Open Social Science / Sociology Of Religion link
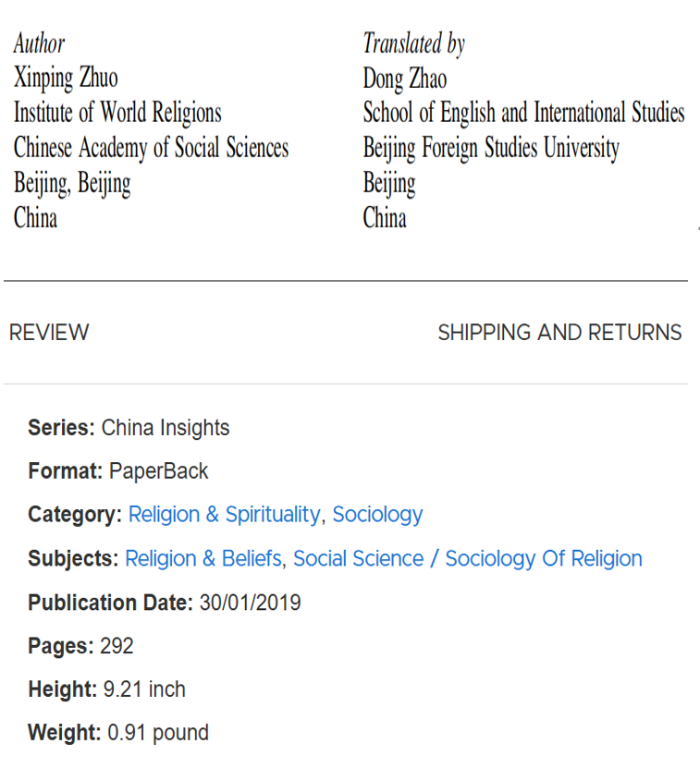This screenshot has width=700, height=768. (x=467, y=559)
